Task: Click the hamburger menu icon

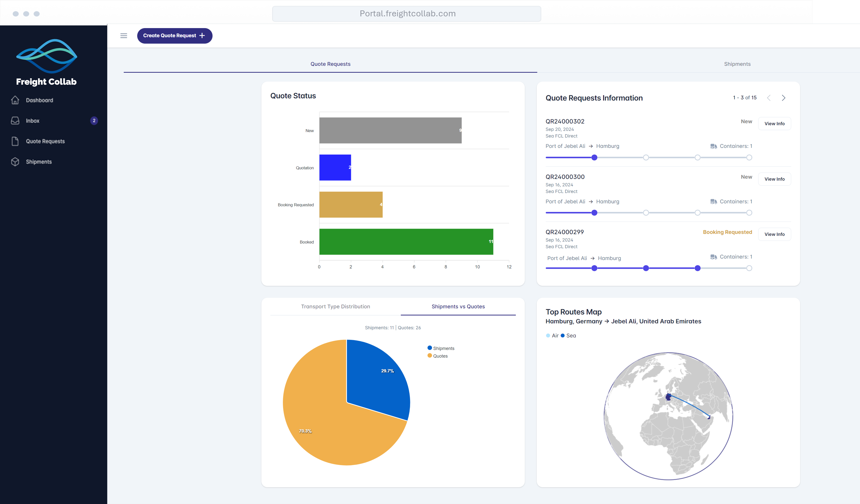Action: coord(124,36)
